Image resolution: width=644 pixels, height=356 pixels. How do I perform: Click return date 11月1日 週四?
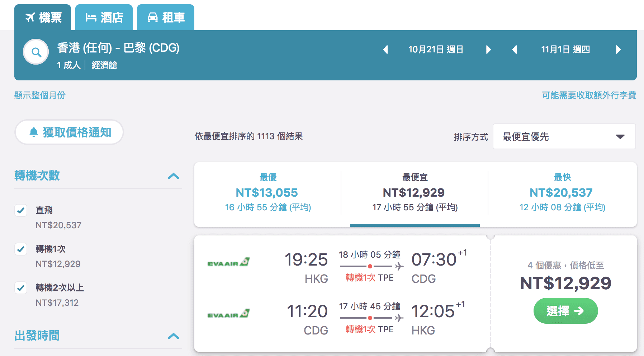565,50
